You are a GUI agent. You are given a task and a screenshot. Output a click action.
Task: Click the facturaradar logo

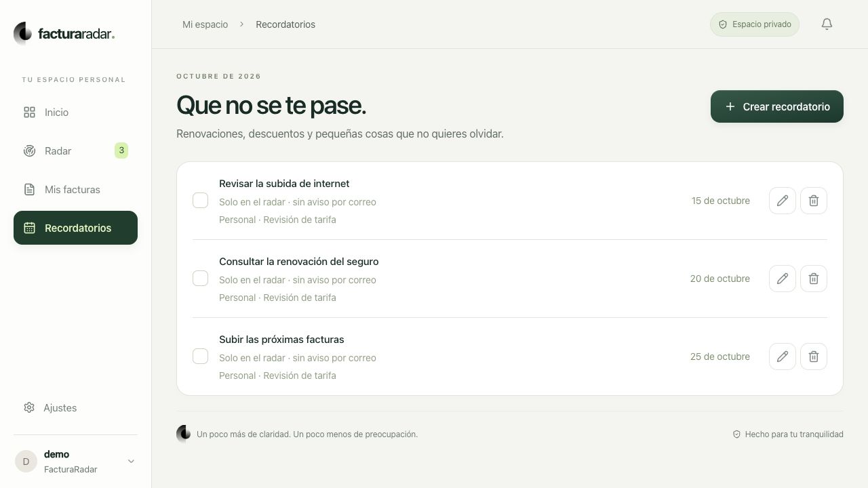coord(64,33)
